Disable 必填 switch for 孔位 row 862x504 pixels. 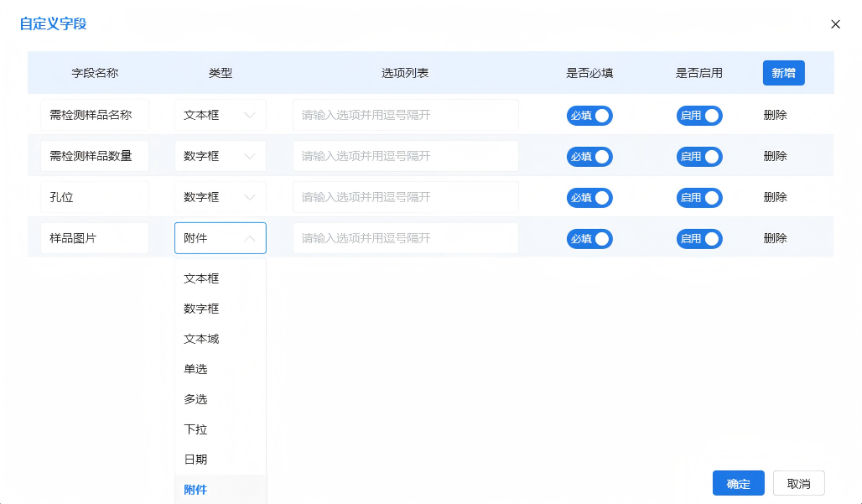[589, 198]
